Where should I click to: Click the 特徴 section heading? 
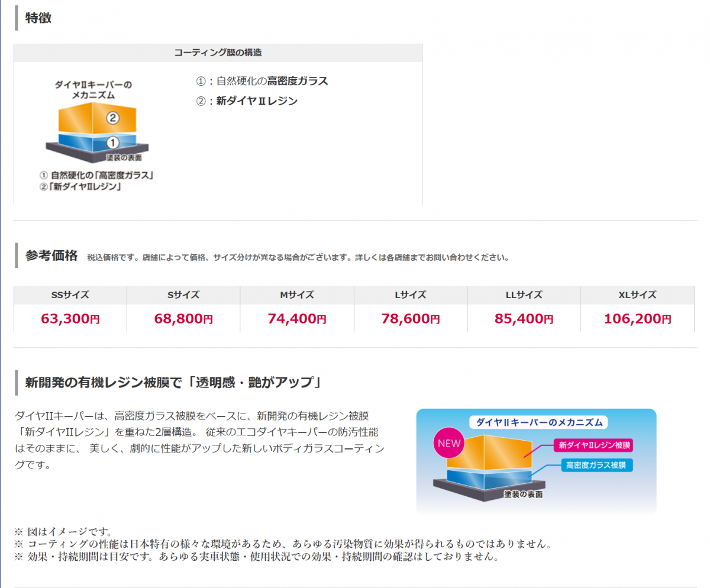click(38, 18)
